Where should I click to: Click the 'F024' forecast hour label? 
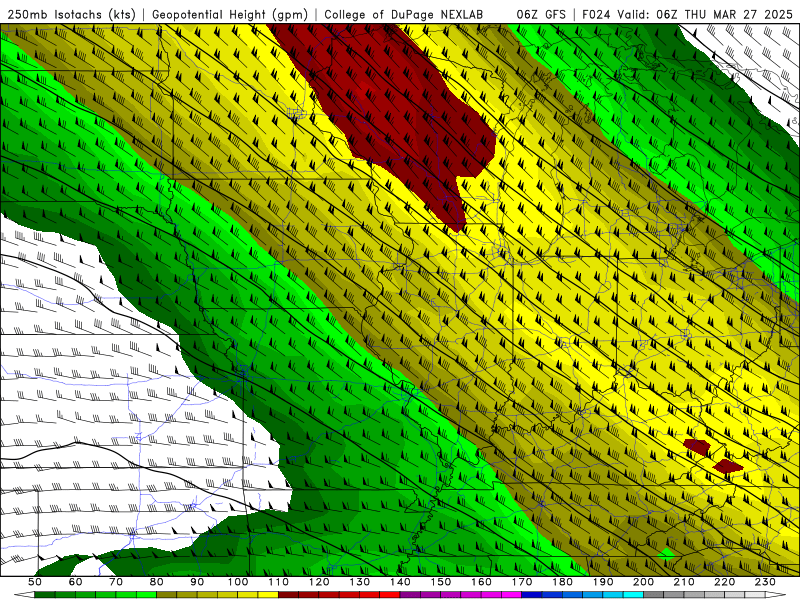(x=597, y=15)
